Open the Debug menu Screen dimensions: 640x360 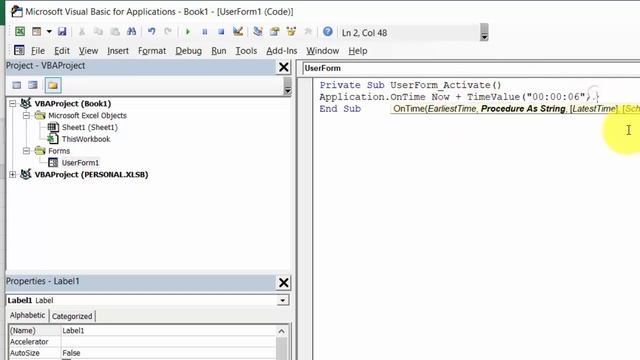pyautogui.click(x=189, y=51)
